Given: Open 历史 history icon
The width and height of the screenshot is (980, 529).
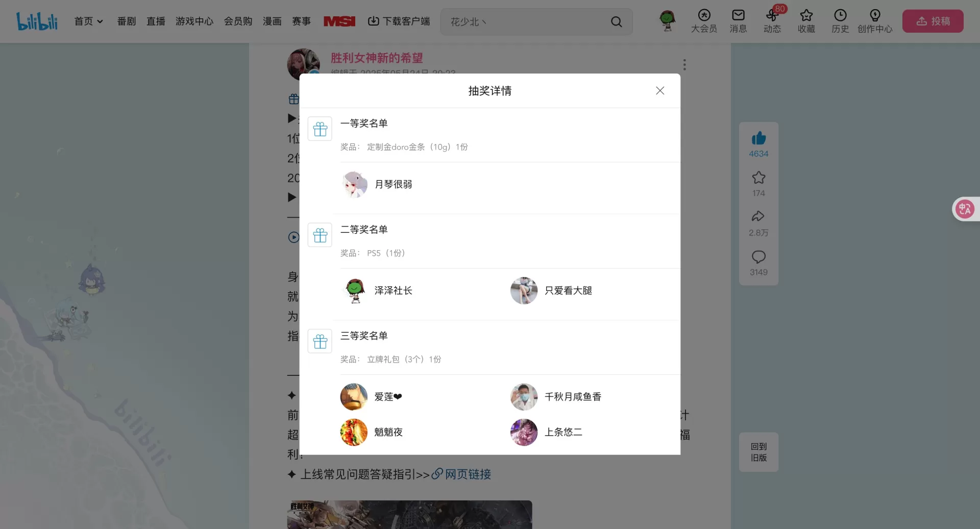Looking at the screenshot, I should tap(840, 21).
